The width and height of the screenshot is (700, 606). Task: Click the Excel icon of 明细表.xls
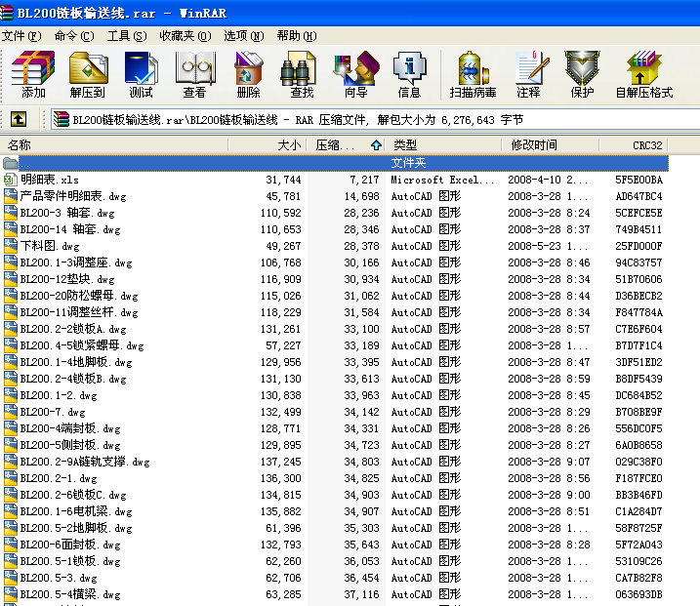(10, 180)
